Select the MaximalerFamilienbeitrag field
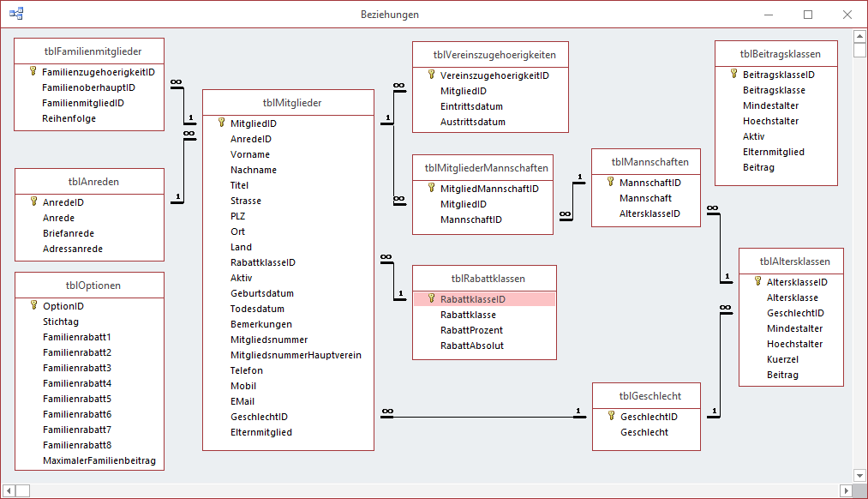The image size is (868, 499). (x=99, y=460)
